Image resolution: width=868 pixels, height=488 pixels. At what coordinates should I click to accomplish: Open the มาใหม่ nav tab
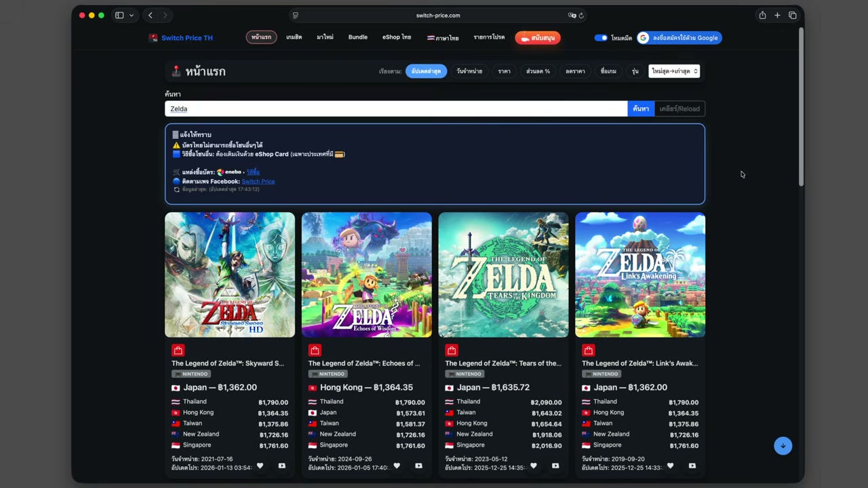[x=325, y=37]
